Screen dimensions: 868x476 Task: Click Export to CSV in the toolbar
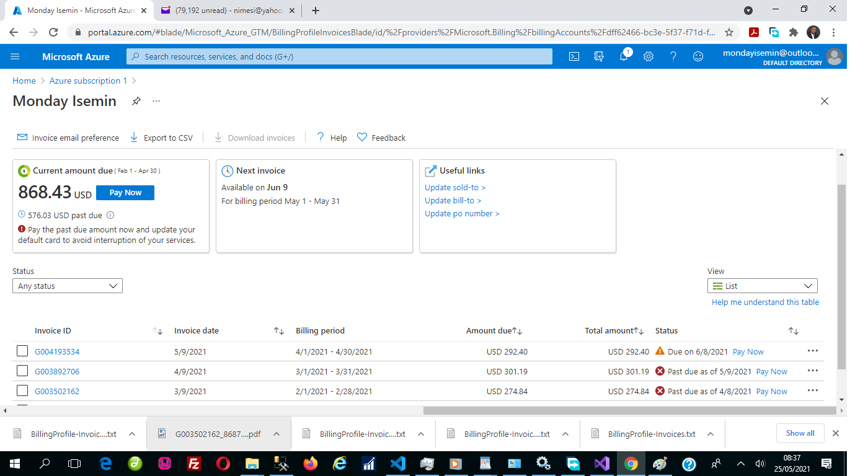161,138
